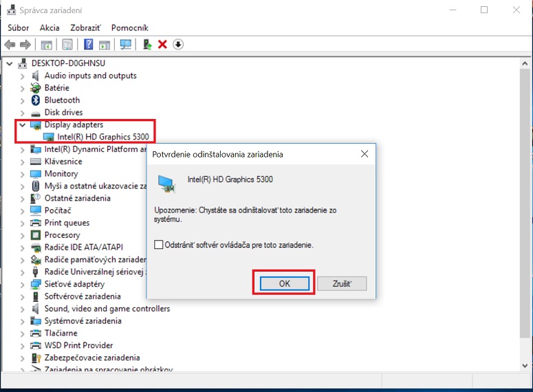Expand the Tlačiarne node
This screenshot has height=392, width=533.
(23, 334)
